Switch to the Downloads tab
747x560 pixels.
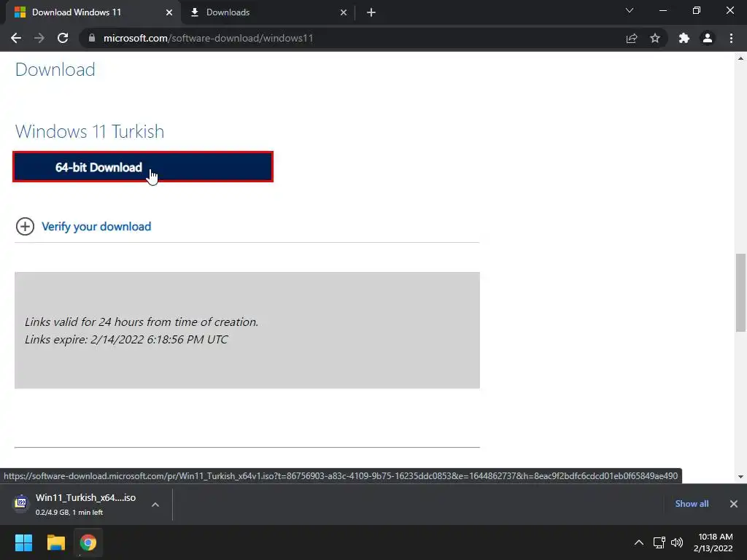tap(268, 12)
